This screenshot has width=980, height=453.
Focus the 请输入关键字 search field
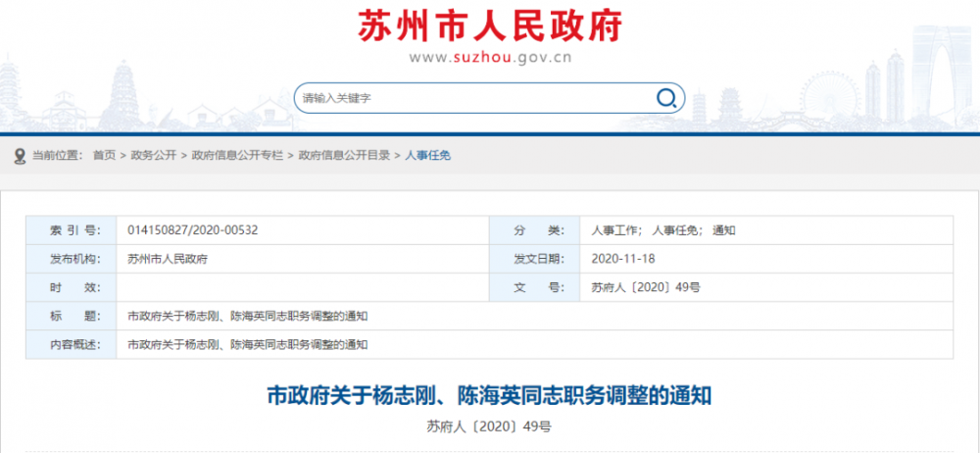point(489,98)
